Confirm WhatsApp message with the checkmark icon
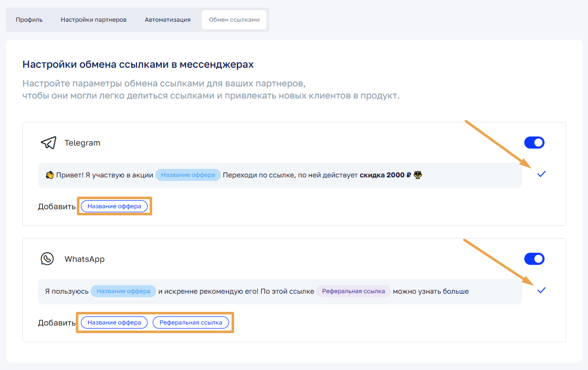The height and width of the screenshot is (370, 588). (541, 290)
